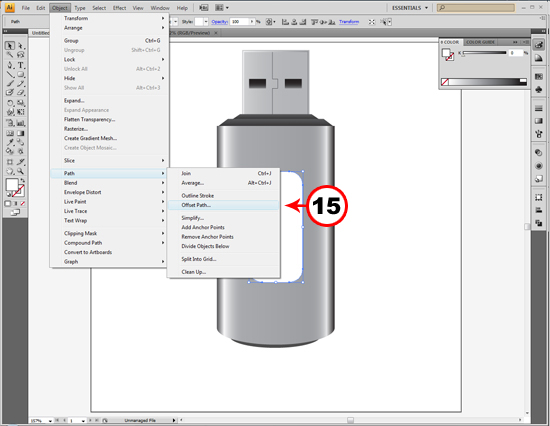Click the Opacity link in control bar
The width and height of the screenshot is (550, 426).
tap(220, 22)
